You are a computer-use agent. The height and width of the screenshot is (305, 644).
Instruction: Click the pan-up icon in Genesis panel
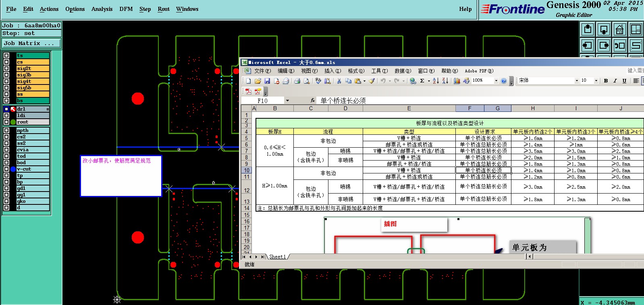[x=588, y=29]
